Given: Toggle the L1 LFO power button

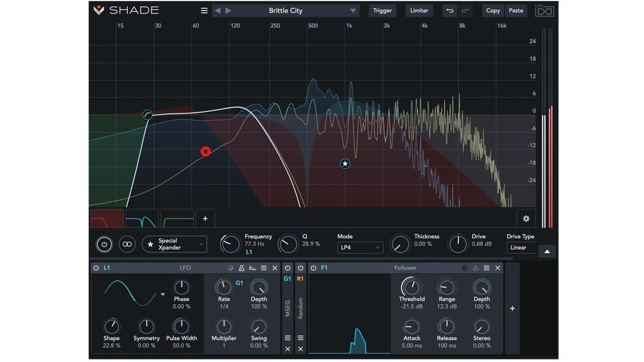Looking at the screenshot, I should 96,268.
